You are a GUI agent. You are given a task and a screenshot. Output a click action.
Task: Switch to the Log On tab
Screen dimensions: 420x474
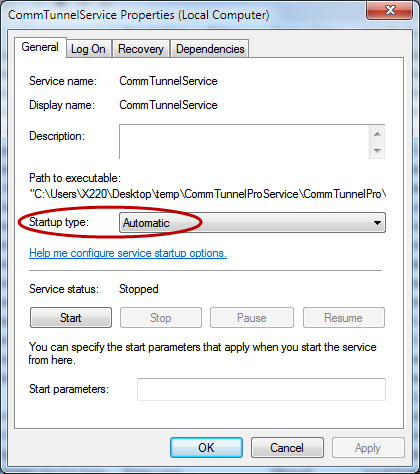click(x=88, y=49)
